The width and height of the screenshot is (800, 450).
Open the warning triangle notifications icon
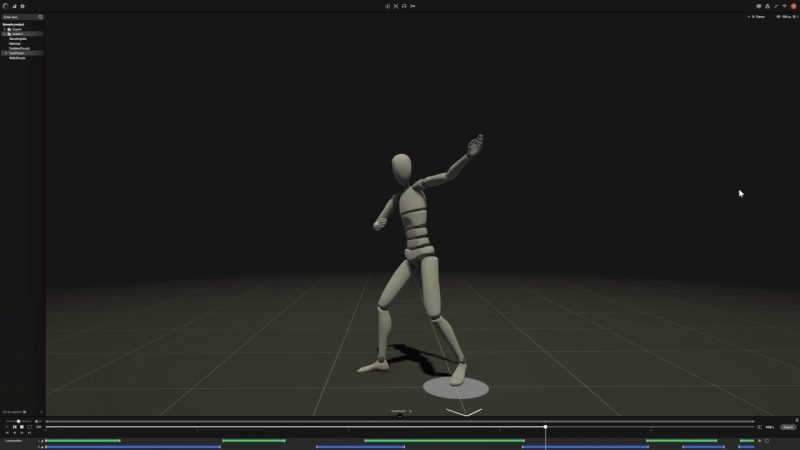coord(767,6)
